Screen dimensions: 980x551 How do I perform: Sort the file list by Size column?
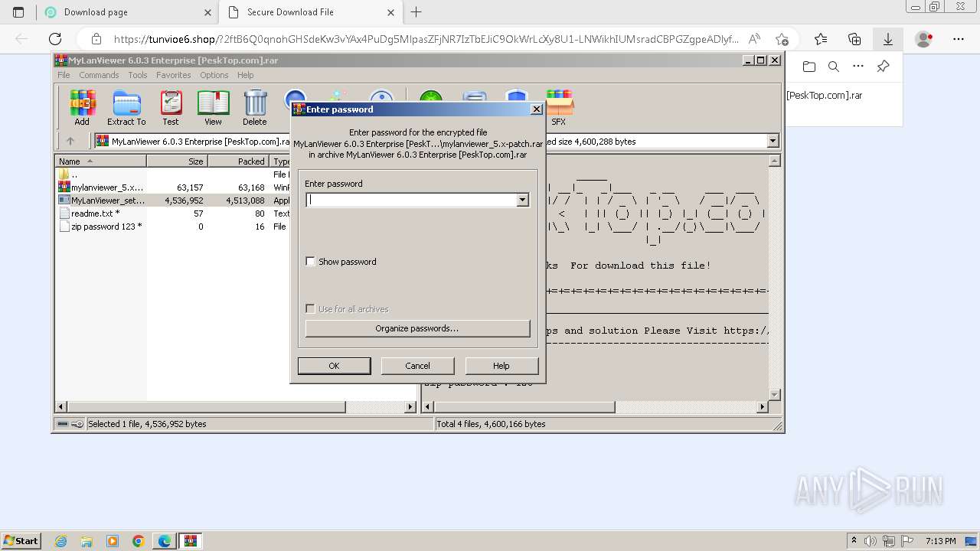(178, 161)
